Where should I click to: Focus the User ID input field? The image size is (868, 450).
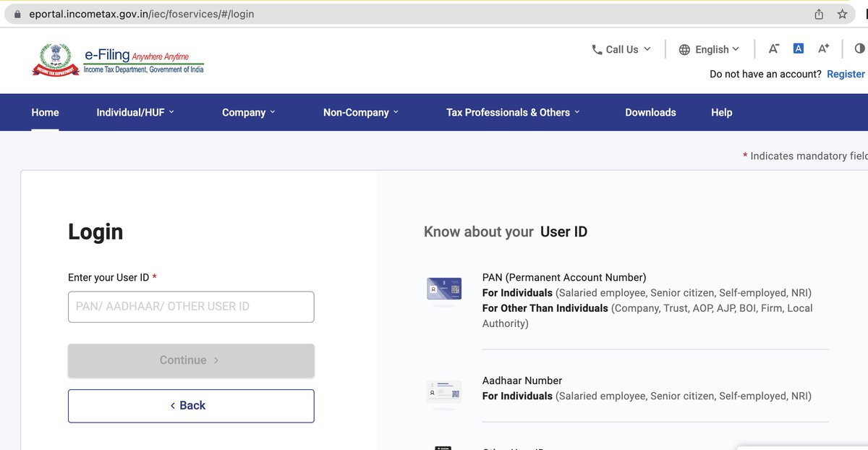click(x=191, y=307)
